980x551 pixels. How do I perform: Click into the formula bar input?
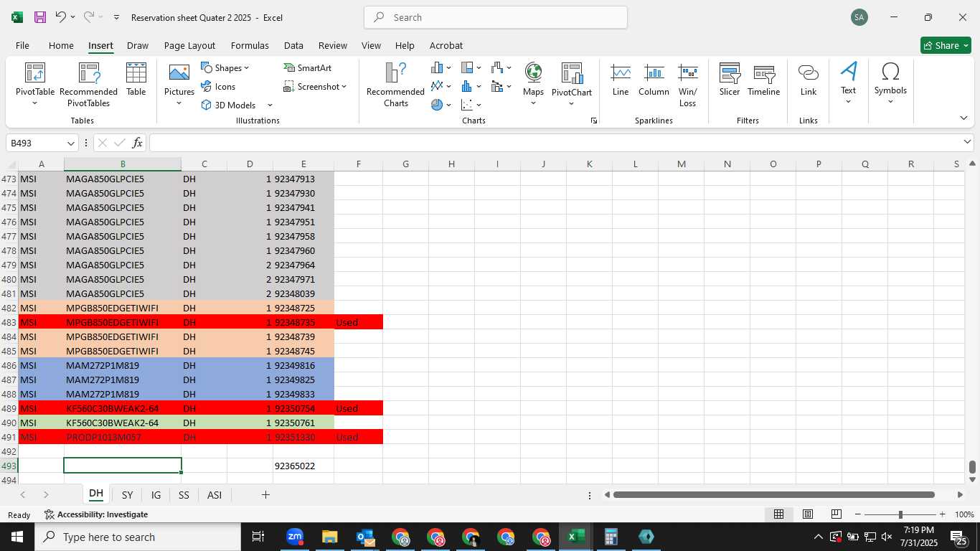[555, 143]
